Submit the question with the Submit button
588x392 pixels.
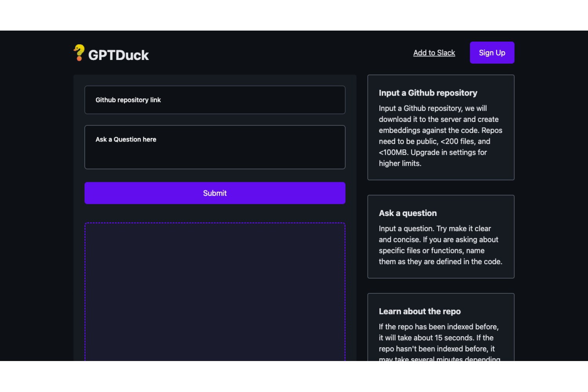coord(215,193)
